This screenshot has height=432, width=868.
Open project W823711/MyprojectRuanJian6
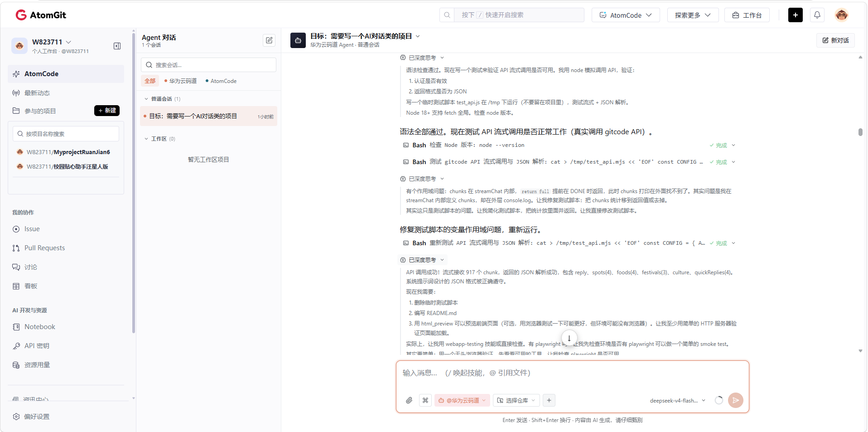pos(68,152)
